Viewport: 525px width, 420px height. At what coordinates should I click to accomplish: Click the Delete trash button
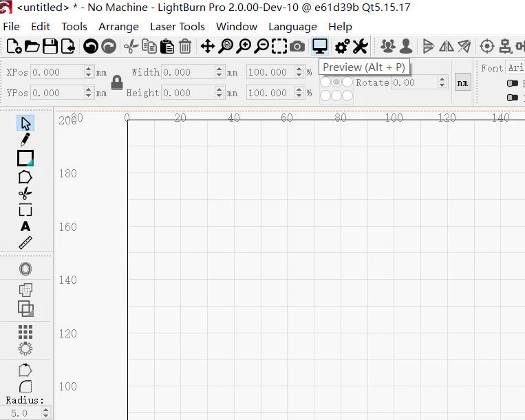(185, 46)
